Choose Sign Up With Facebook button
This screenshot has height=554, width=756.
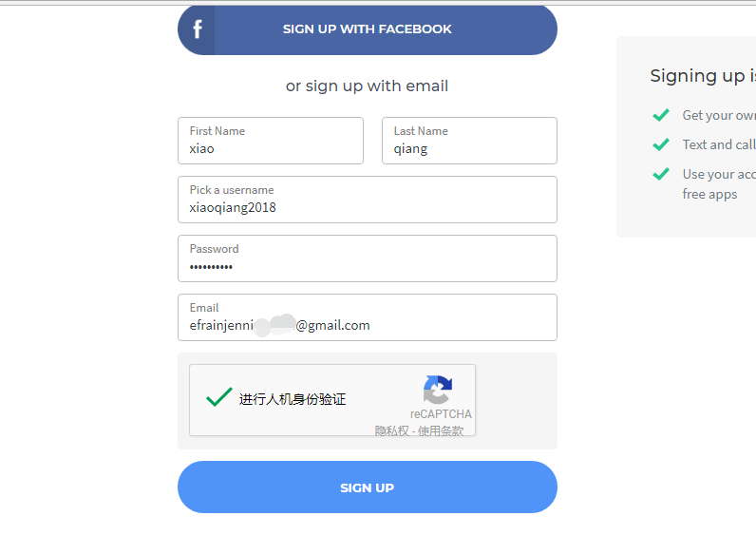(368, 29)
